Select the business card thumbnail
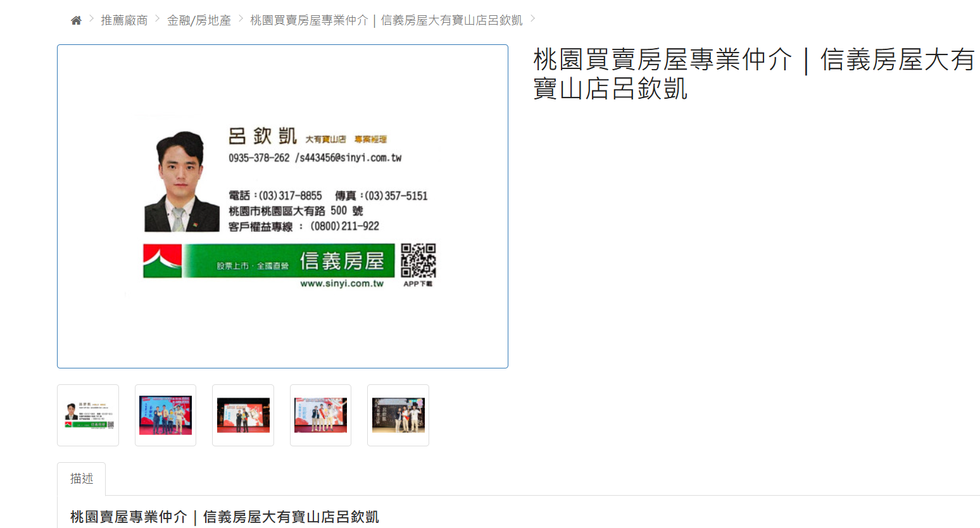Screen dimensions: 980x528 (88, 415)
